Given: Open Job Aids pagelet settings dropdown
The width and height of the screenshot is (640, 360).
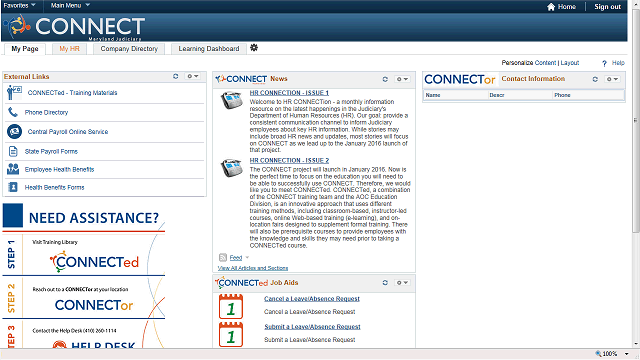Looking at the screenshot, I should tap(402, 282).
